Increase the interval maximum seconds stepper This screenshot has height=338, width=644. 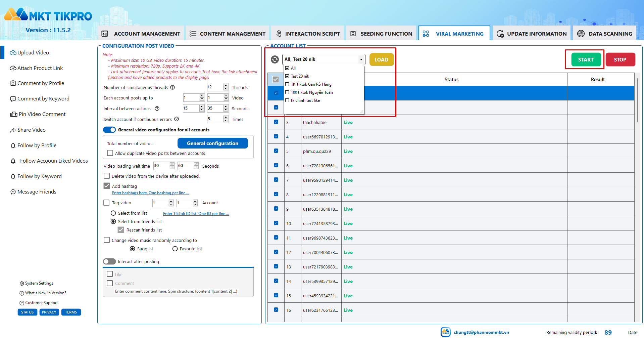[226, 106]
